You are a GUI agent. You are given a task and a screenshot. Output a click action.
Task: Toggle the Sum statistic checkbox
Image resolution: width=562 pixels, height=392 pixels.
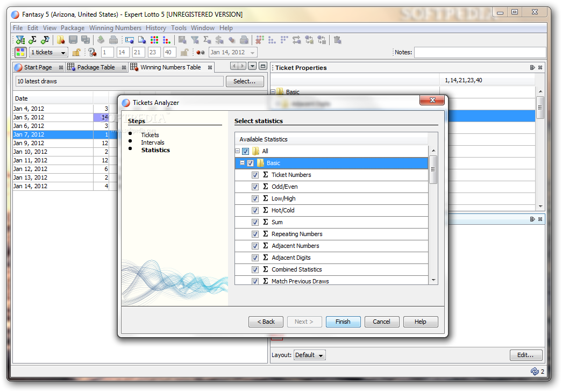(x=255, y=222)
